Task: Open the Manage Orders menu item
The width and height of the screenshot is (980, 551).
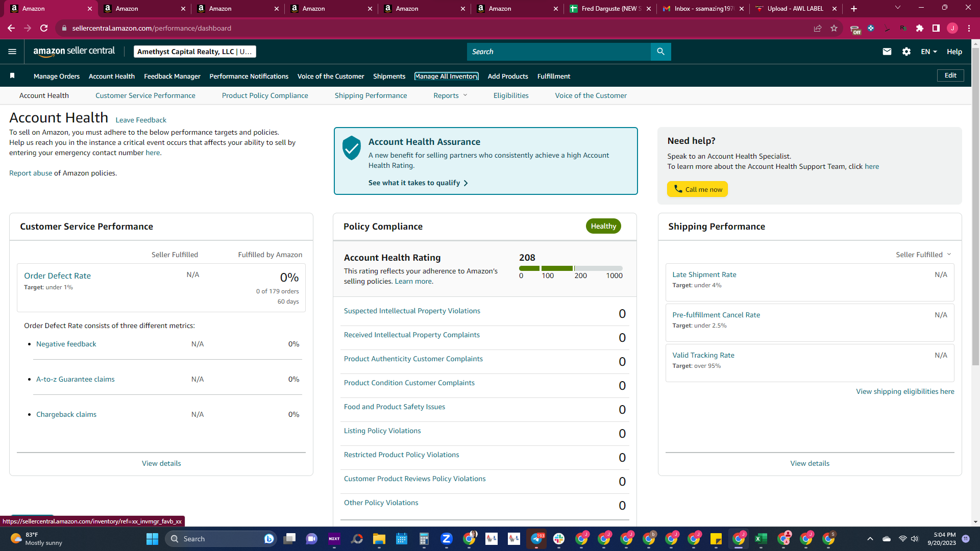Action: [57, 76]
